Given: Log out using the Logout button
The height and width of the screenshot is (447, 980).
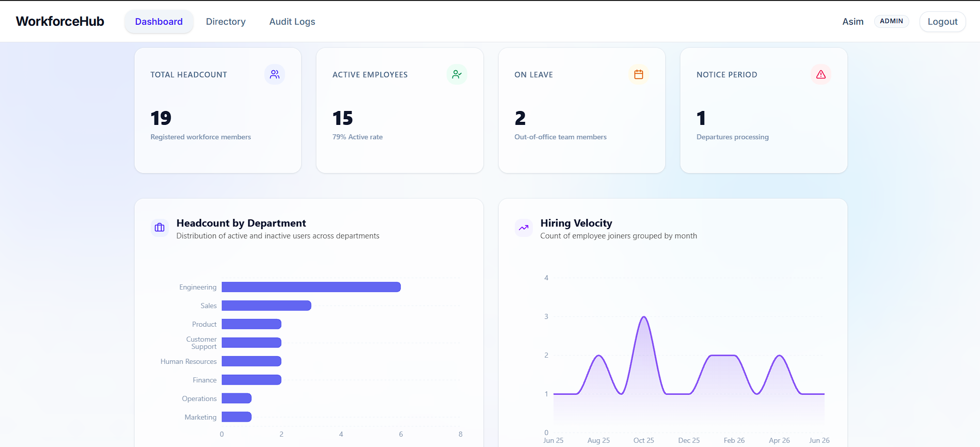Looking at the screenshot, I should pos(942,22).
